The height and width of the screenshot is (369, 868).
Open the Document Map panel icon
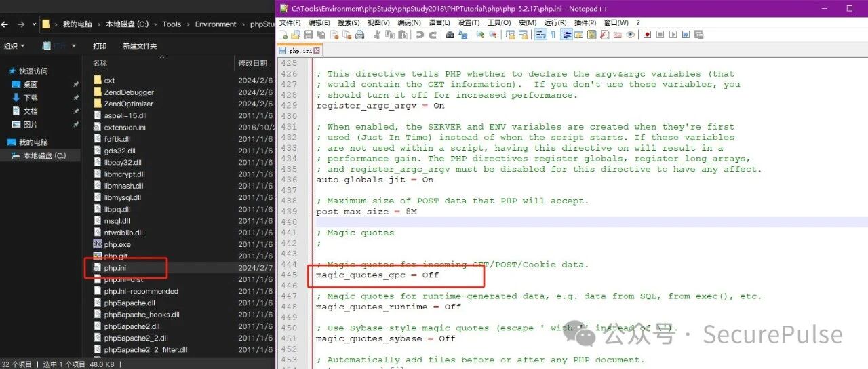(x=591, y=35)
